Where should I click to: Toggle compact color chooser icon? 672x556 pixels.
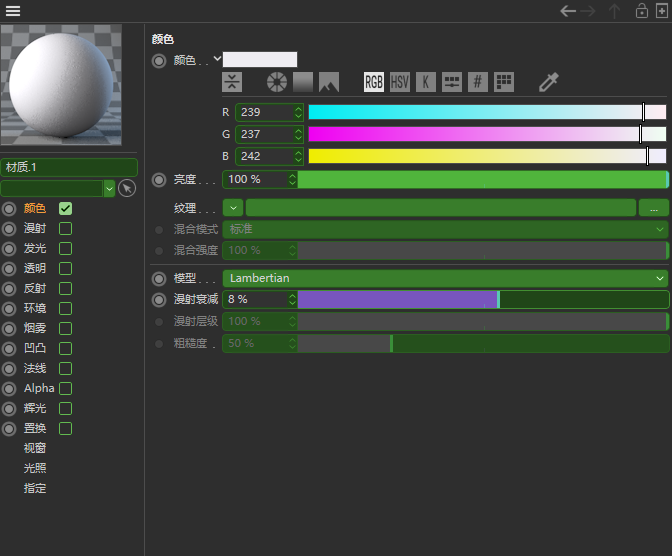[232, 82]
